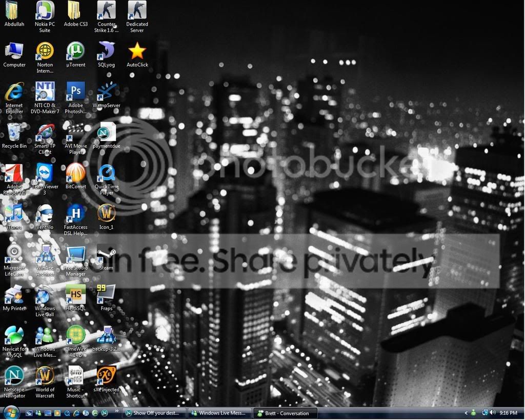Image resolution: width=525 pixels, height=420 pixels.
Task: Launch Windows Live Call
Action: [x=45, y=301]
